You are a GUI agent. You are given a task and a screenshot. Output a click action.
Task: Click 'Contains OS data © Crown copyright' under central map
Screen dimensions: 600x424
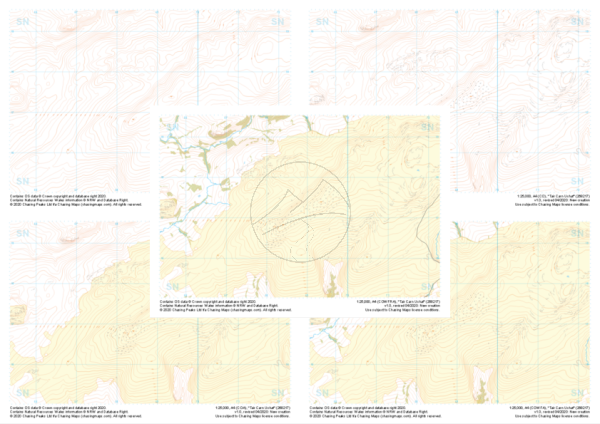[x=208, y=302]
